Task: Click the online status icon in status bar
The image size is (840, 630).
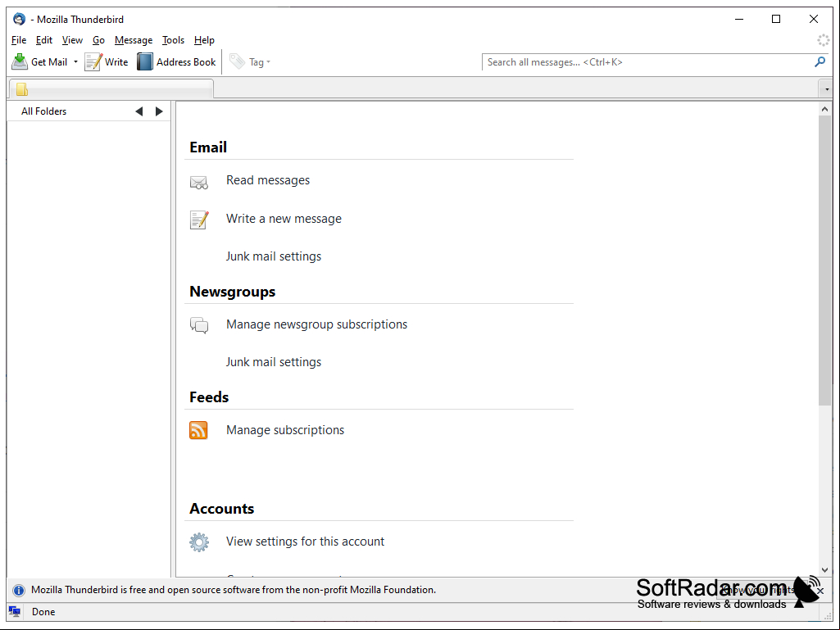Action: click(15, 612)
